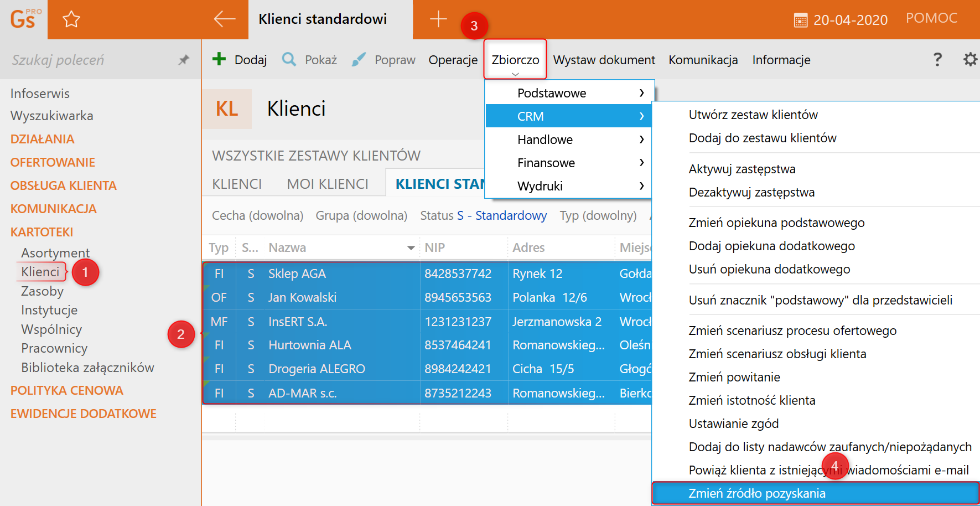The width and height of the screenshot is (980, 506).
Task: Expand the CRM submenu arrow
Action: tap(642, 116)
